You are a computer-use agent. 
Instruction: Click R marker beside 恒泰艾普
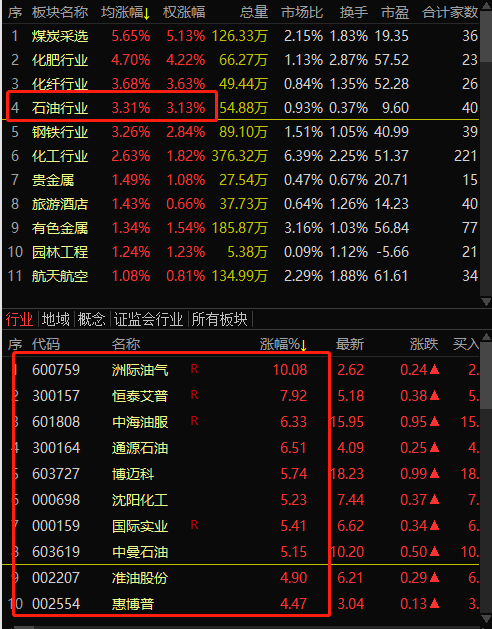coord(194,395)
